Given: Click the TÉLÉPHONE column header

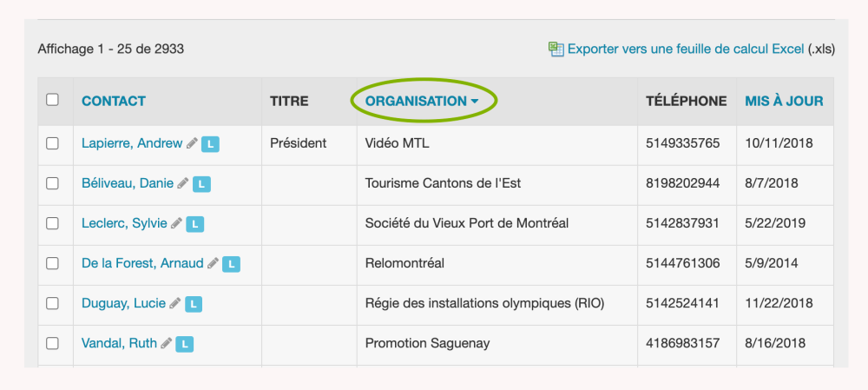Looking at the screenshot, I should [686, 101].
